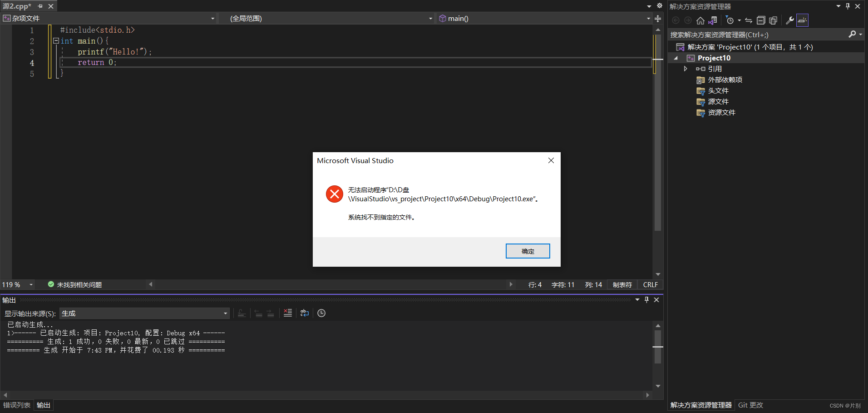Collapse main function outlining box

[x=56, y=41]
